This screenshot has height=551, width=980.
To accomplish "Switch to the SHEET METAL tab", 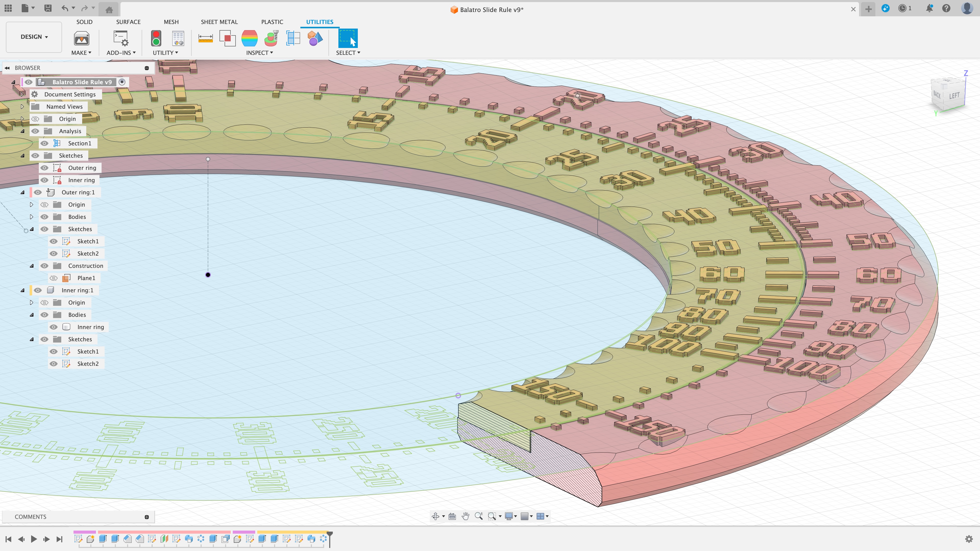I will click(x=219, y=22).
